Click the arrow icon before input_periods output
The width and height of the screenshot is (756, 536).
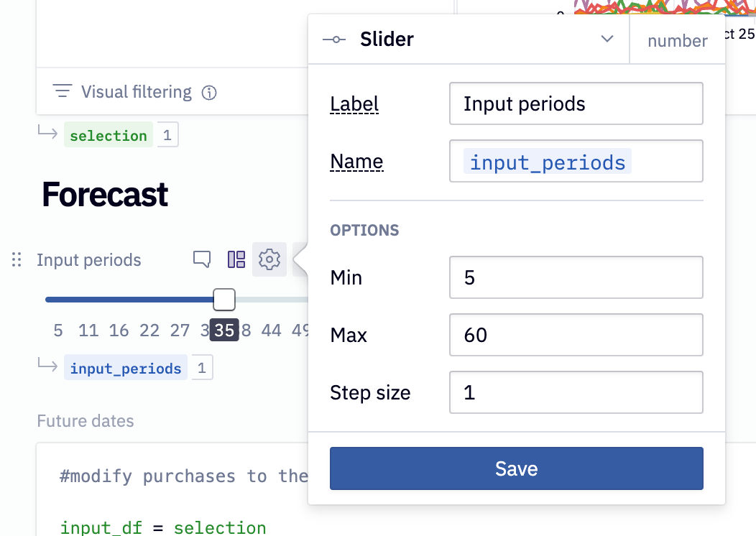pyautogui.click(x=47, y=365)
